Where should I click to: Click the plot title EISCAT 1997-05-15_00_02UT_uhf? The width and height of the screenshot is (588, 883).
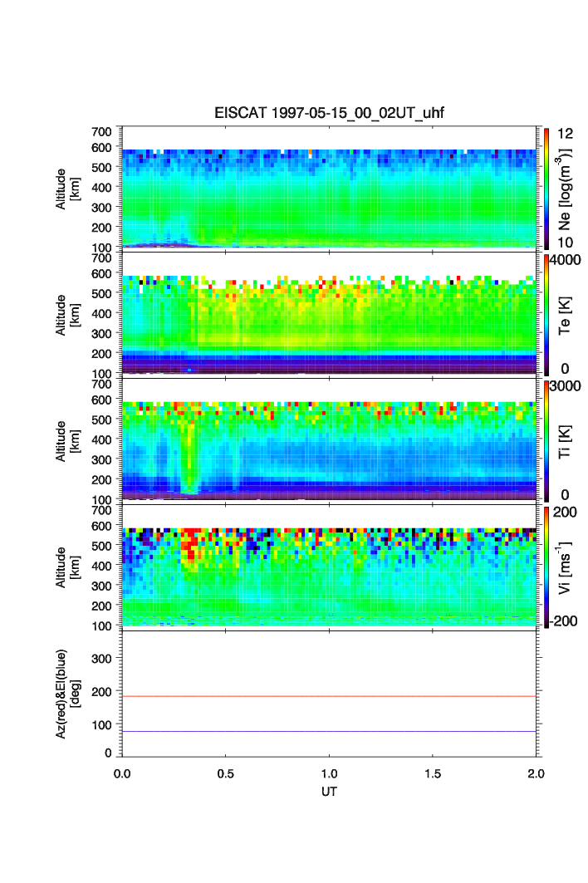click(x=329, y=113)
